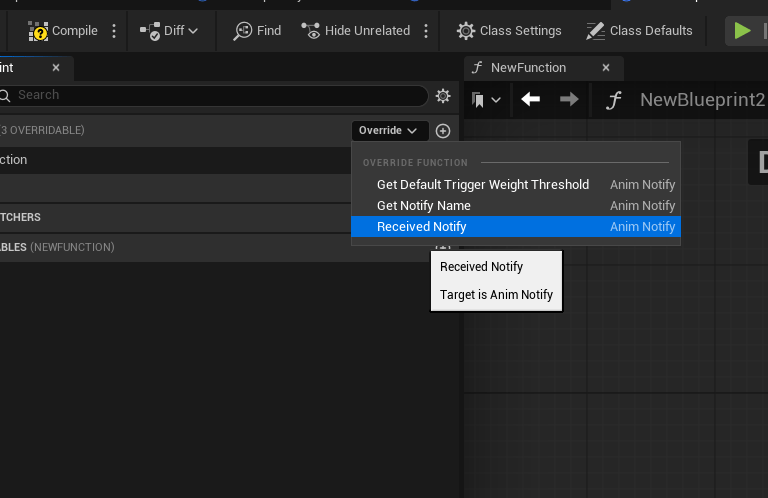Open Hide Unrelated options menu
Image resolution: width=768 pixels, height=498 pixels.
[x=427, y=31]
